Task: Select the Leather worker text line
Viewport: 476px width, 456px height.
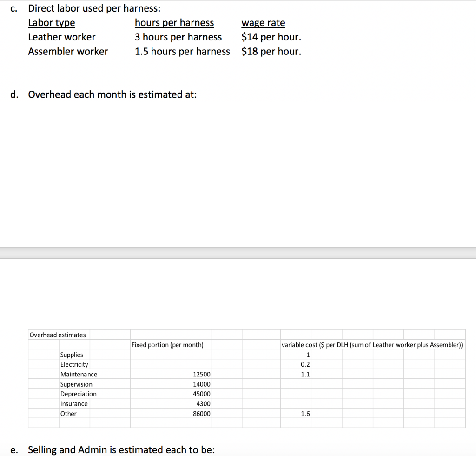Action: point(61,37)
